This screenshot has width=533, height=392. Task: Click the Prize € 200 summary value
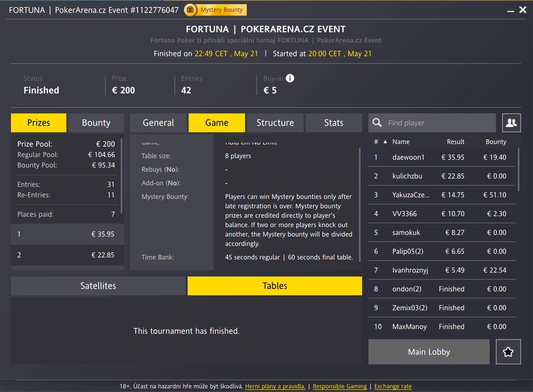[123, 90]
